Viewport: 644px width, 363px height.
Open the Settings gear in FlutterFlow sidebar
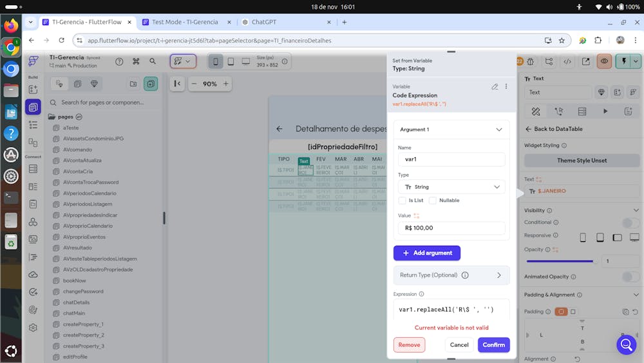coord(33,328)
